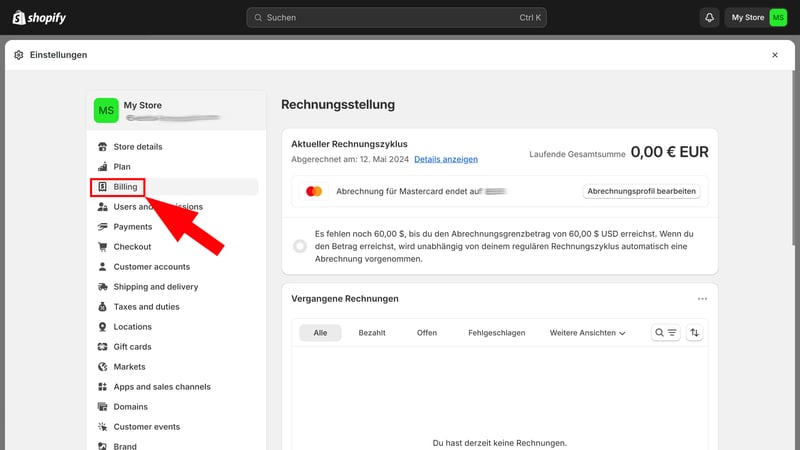Select the Gift cards icon
Screen dimensions: 800x450
coord(103,347)
